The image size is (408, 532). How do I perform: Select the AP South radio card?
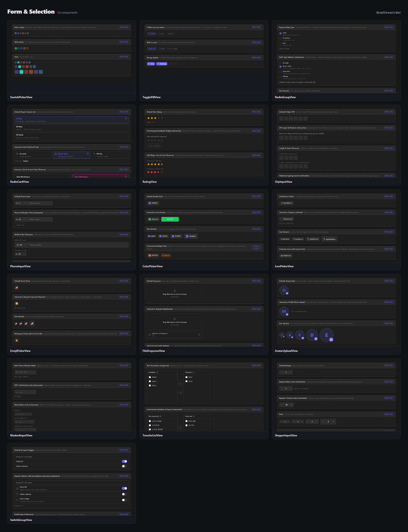coord(71,136)
